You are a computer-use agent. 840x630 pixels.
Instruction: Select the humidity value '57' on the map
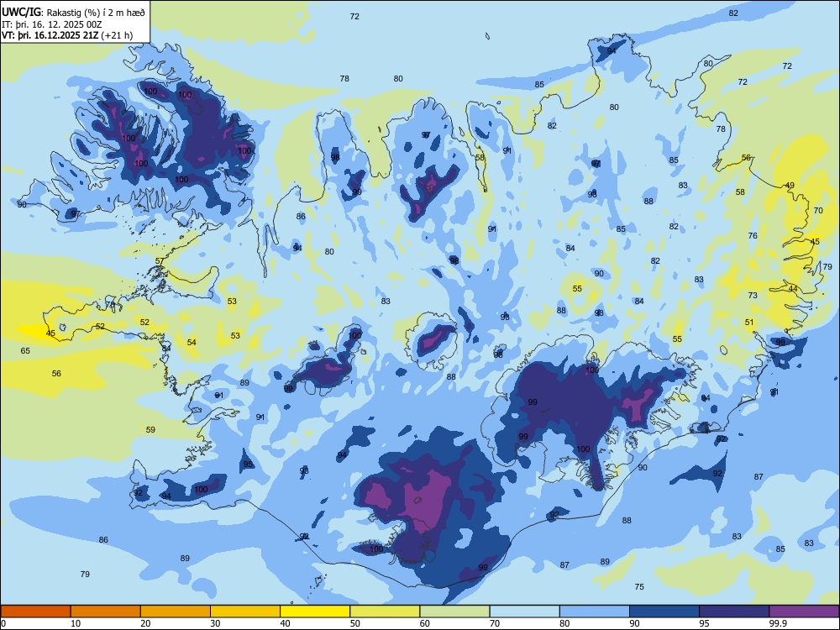[160, 261]
